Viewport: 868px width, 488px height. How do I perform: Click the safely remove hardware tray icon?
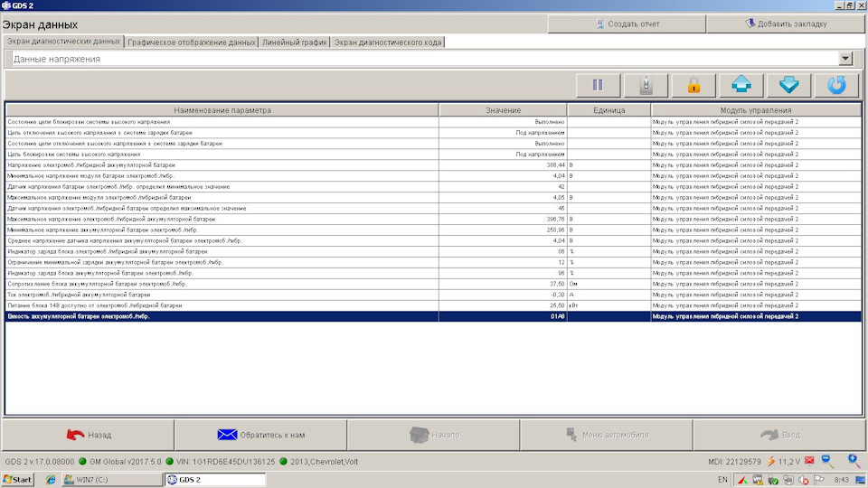pos(773,480)
